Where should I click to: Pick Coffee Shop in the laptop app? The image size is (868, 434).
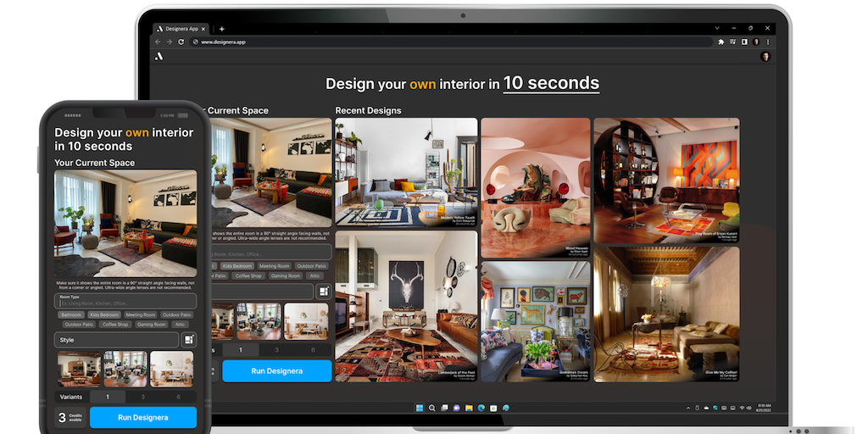click(248, 275)
